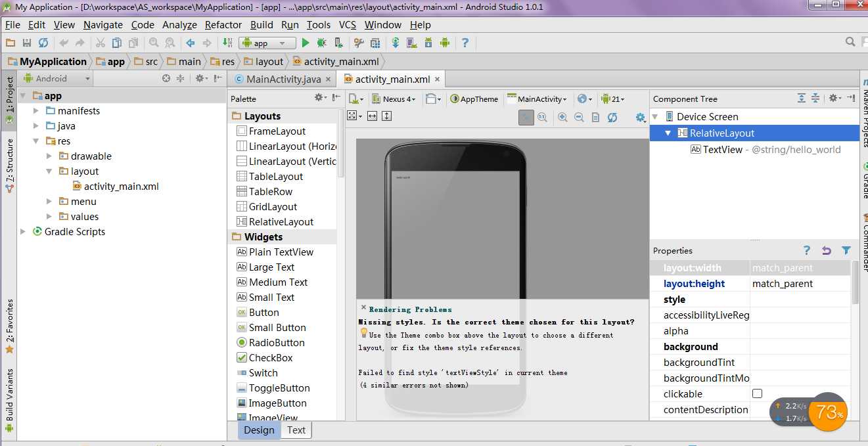The image size is (868, 446).
Task: Switch to the Text editor tab
Action: (x=296, y=430)
